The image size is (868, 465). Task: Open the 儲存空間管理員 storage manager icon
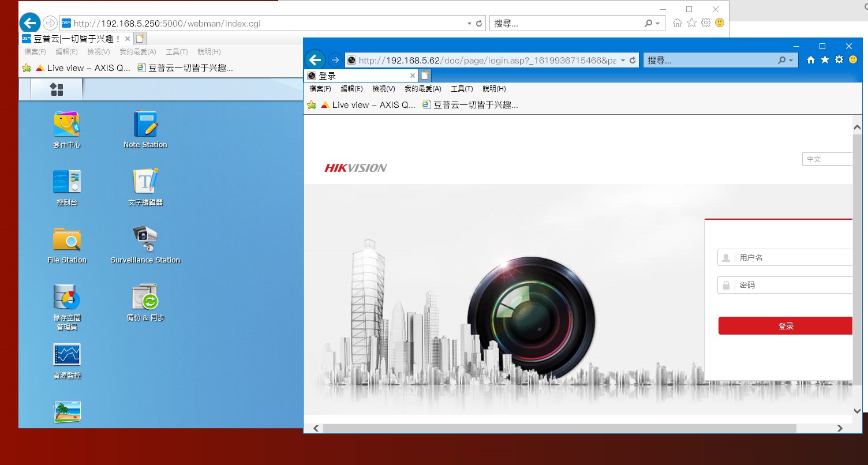[67, 298]
